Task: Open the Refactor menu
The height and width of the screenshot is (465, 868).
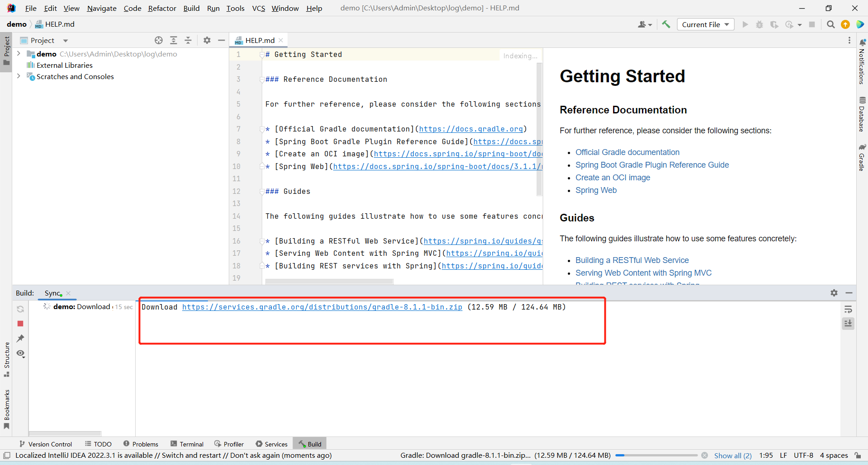Action: click(x=162, y=8)
